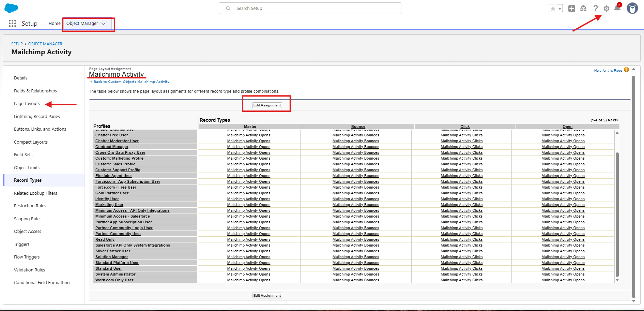Image resolution: width=644 pixels, height=311 pixels.
Task: Open Object Access in the sidebar
Action: click(x=27, y=232)
